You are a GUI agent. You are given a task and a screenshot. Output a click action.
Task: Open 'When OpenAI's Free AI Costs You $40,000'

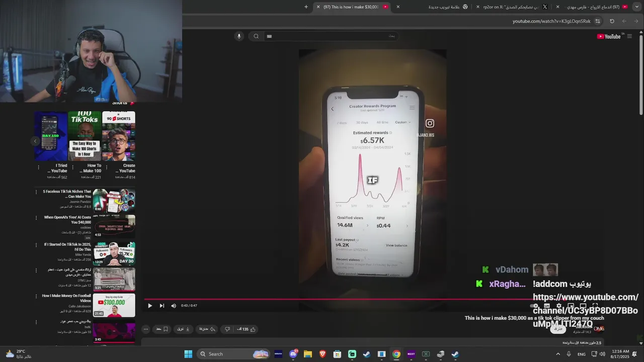tap(67, 220)
